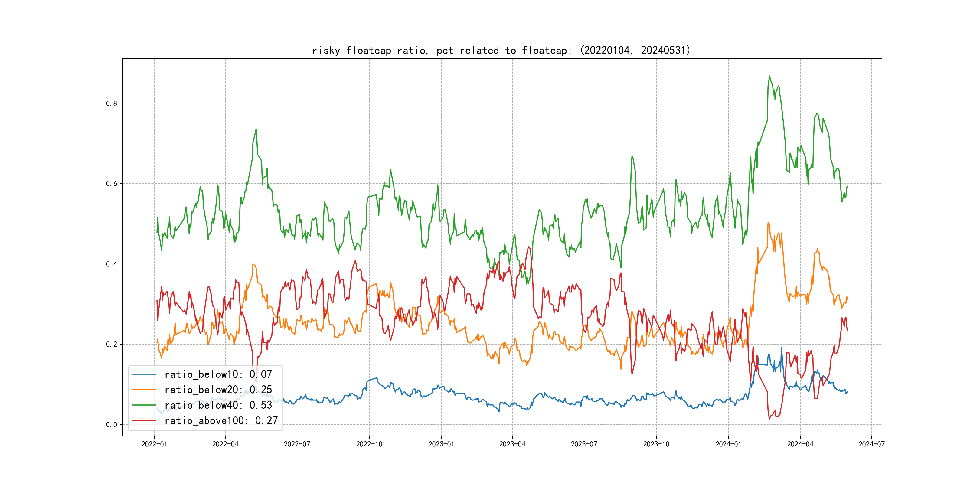Click the 2023-10 x-axis label
Image resolution: width=980 pixels, height=490 pixels.
click(656, 444)
